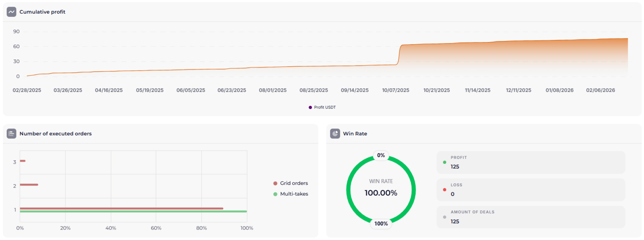Click the 100% badge below the donut
644x240 pixels.
click(x=381, y=224)
